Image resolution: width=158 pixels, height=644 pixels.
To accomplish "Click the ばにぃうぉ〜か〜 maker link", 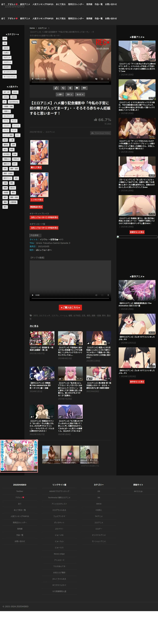I will 44,250.
